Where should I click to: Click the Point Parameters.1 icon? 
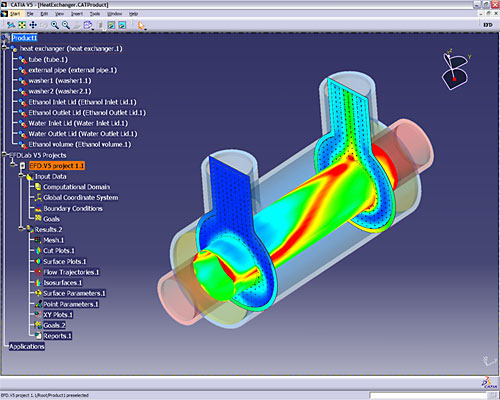pos(38,304)
